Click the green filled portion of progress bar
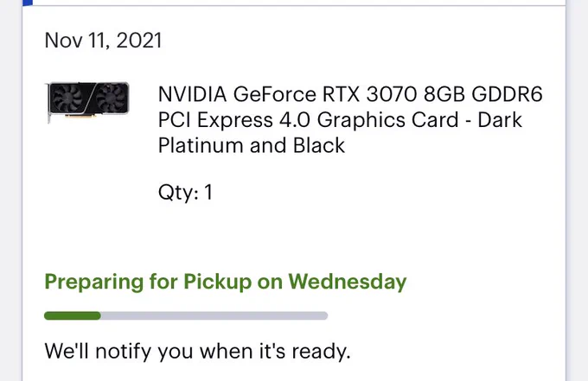This screenshot has height=381, width=588. pyautogui.click(x=73, y=316)
